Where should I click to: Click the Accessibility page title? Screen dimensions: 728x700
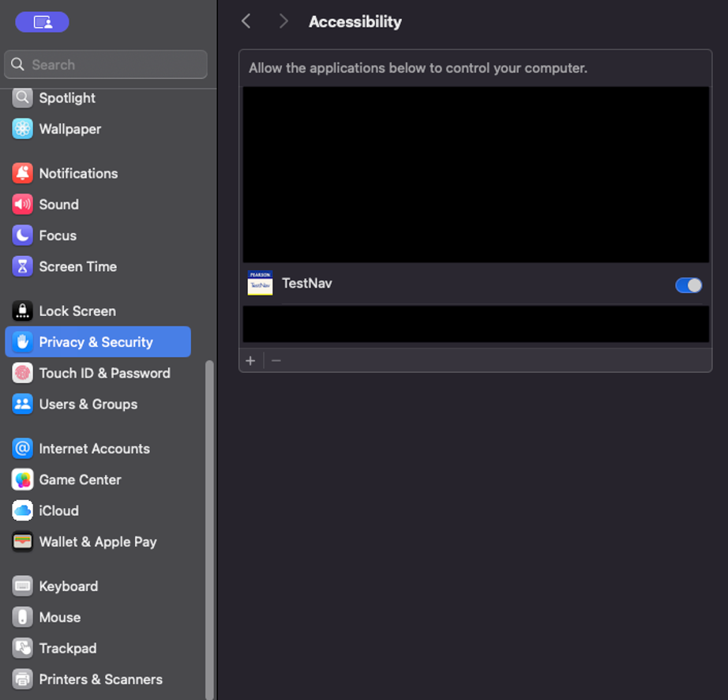pyautogui.click(x=355, y=21)
